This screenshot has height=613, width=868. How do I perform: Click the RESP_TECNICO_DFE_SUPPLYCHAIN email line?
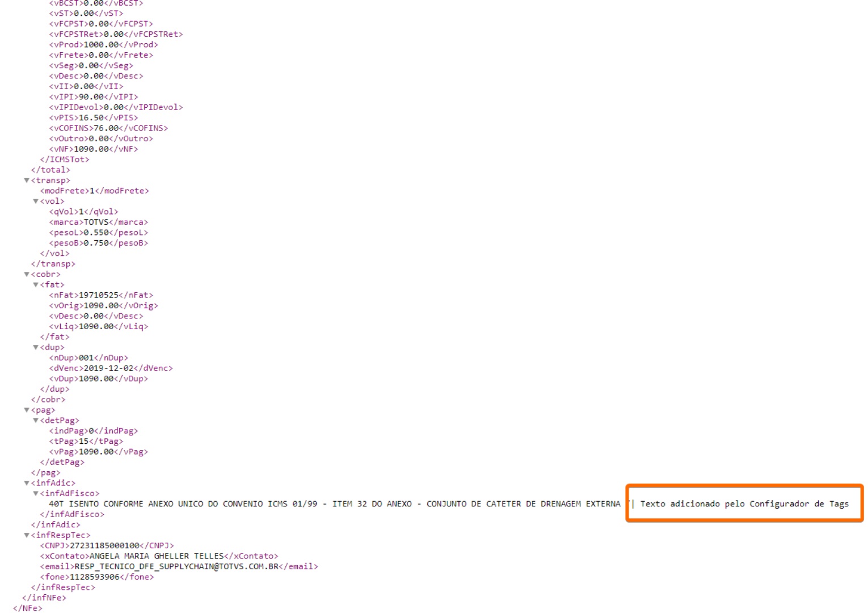[179, 567]
